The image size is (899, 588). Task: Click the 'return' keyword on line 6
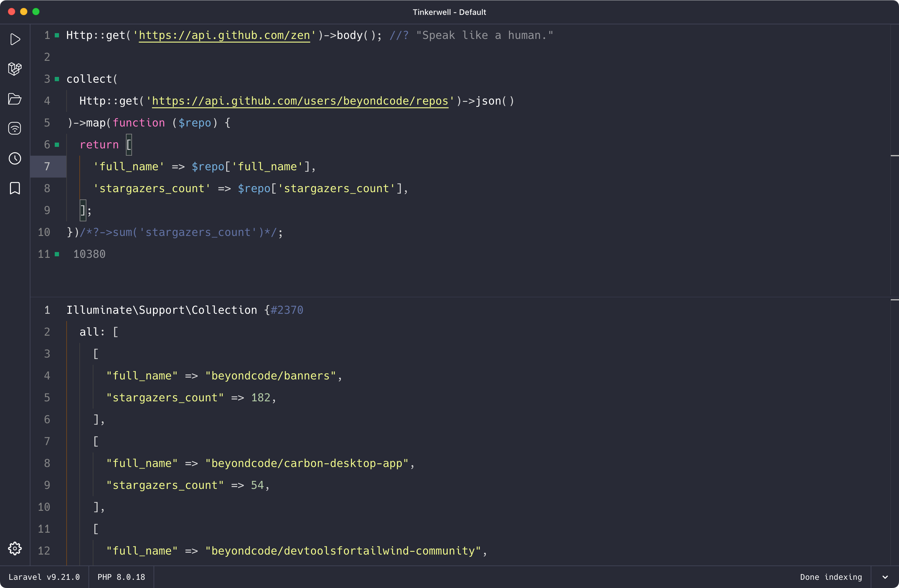pos(99,145)
